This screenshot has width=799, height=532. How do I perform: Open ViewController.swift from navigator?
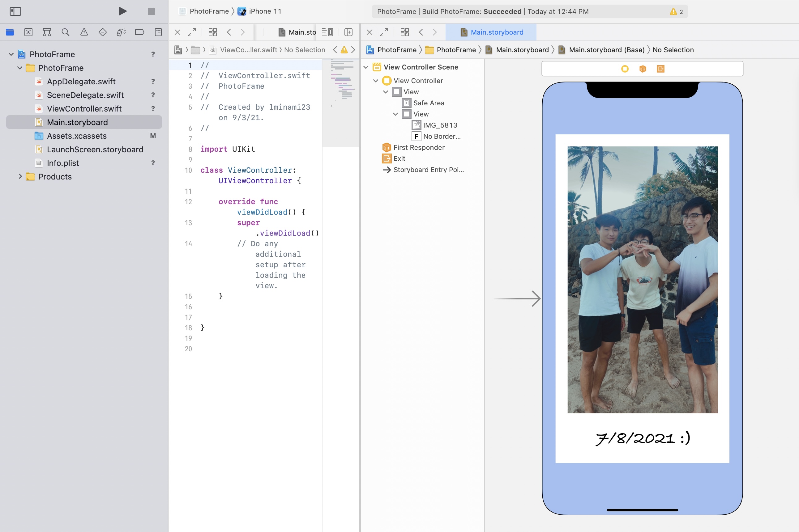point(84,108)
